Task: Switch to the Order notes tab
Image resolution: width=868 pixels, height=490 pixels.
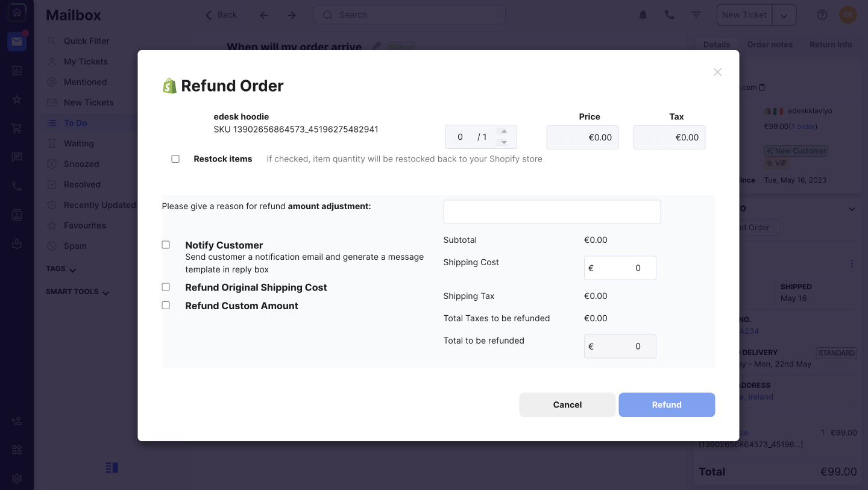Action: [770, 45]
